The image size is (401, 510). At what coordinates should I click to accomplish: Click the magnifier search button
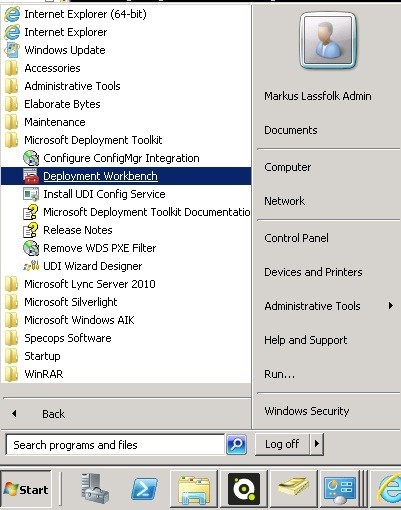(x=236, y=444)
